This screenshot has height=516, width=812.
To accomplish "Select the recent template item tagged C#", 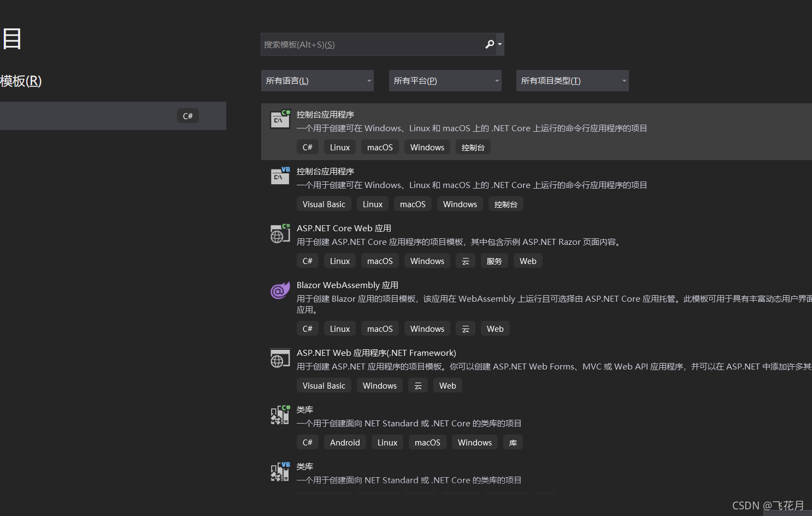I will tap(113, 116).
